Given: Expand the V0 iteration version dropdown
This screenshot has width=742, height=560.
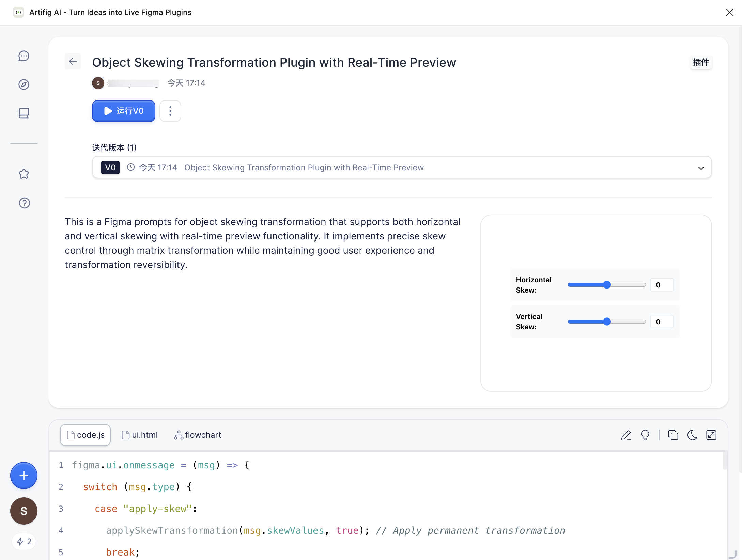Looking at the screenshot, I should 701,168.
